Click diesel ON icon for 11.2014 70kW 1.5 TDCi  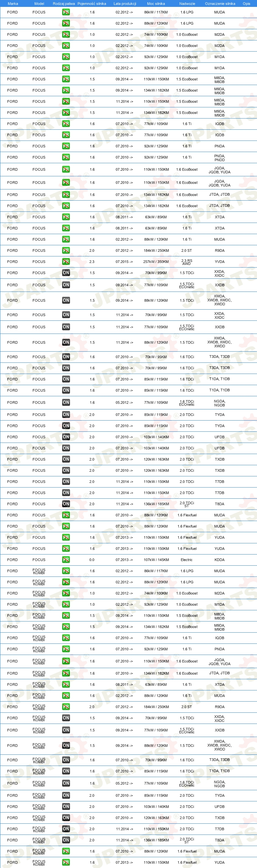pos(66,315)
